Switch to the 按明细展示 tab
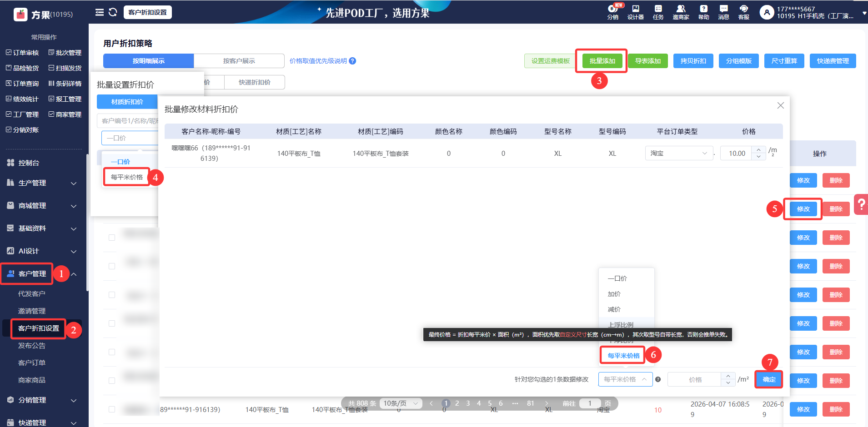868x427 pixels. tap(149, 61)
